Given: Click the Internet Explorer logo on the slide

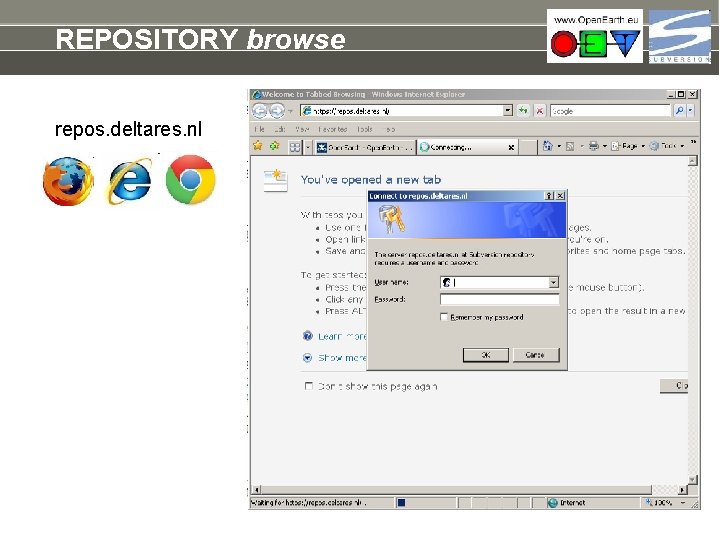Looking at the screenshot, I should [130, 181].
